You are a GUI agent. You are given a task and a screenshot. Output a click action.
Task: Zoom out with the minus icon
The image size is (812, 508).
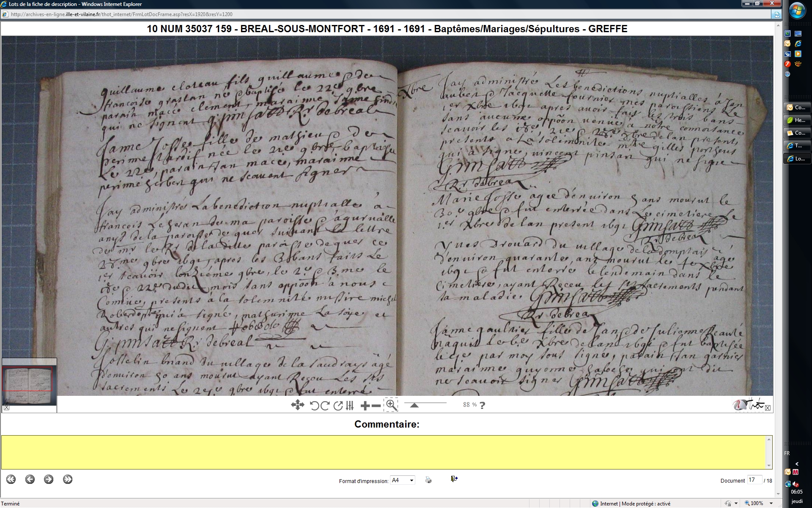tap(376, 406)
